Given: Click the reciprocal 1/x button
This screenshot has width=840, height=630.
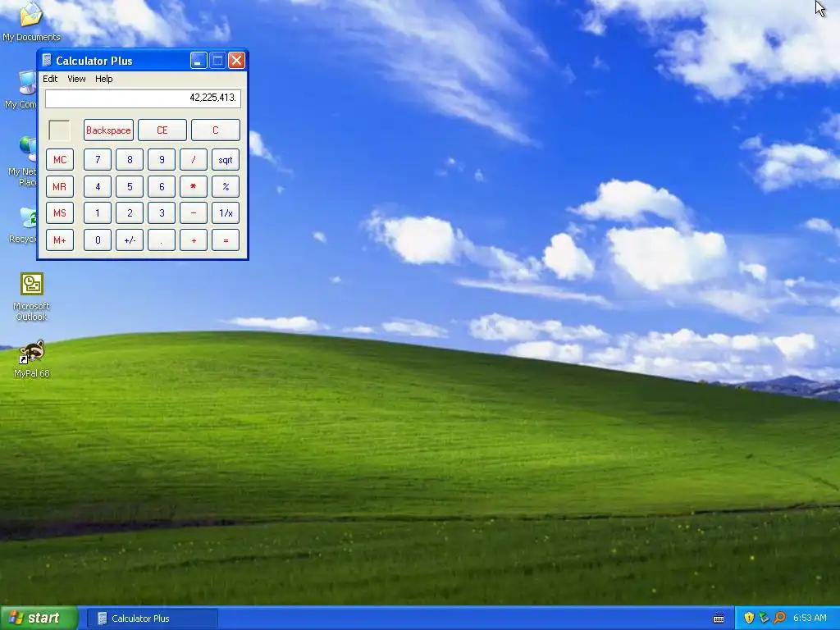Looking at the screenshot, I should (x=226, y=212).
